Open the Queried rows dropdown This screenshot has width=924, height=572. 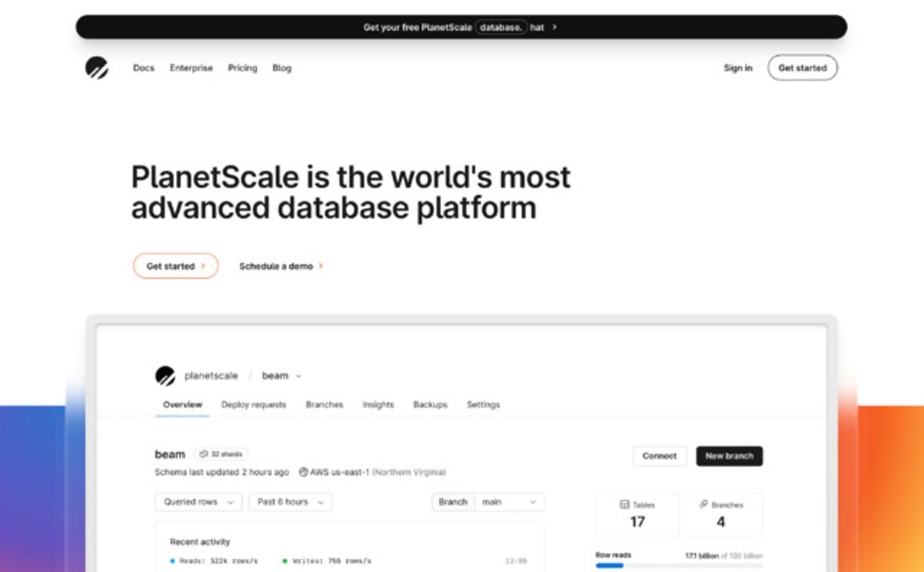point(198,502)
